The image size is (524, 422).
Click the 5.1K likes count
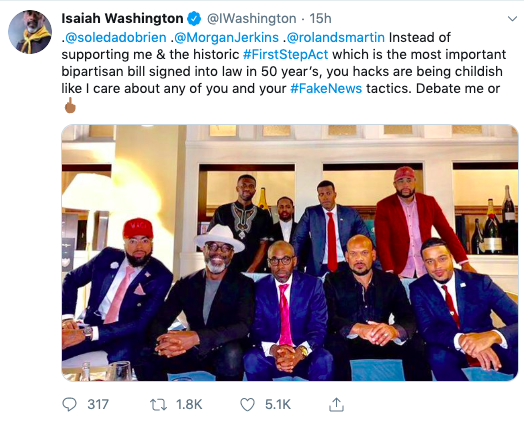pos(278,405)
